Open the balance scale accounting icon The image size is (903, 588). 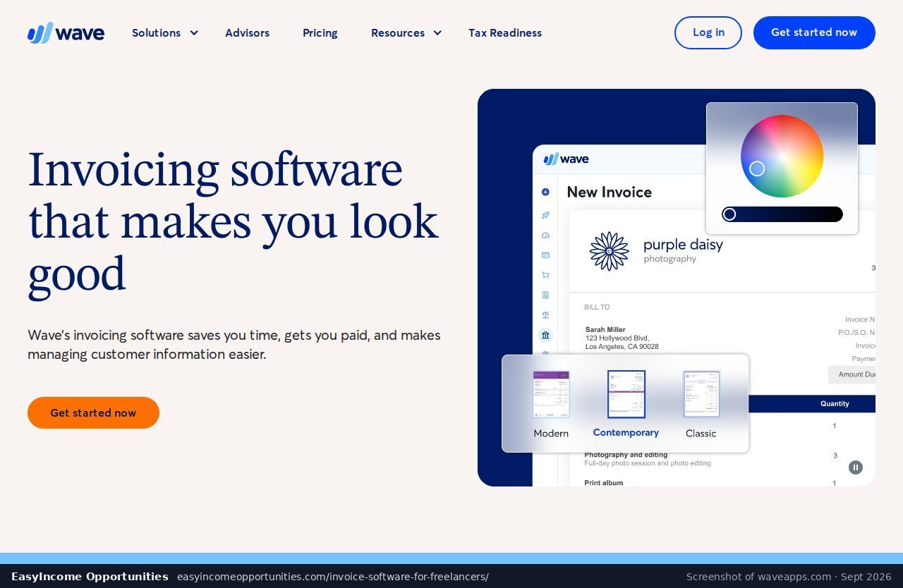click(x=545, y=315)
